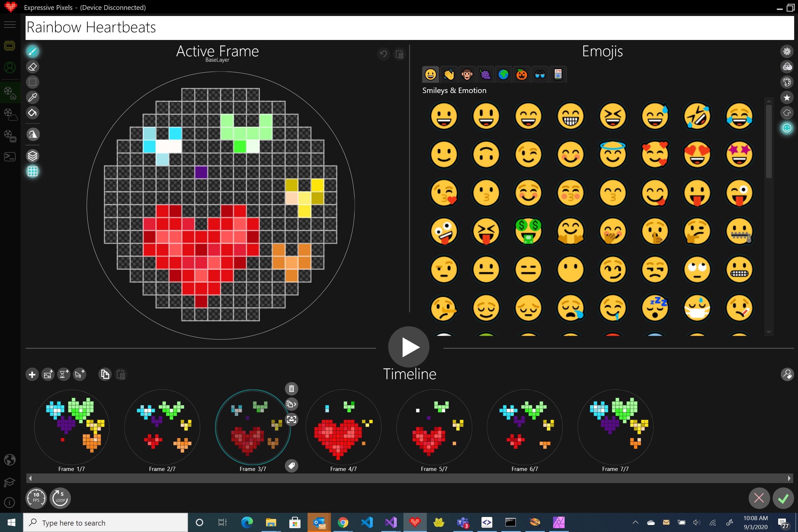Cancel edits with the red X

pyautogui.click(x=759, y=498)
